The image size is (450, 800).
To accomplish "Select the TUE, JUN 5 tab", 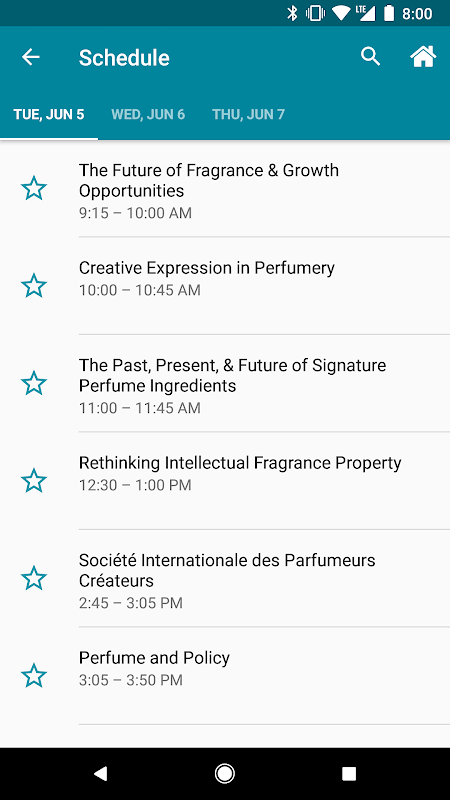I will 49,114.
